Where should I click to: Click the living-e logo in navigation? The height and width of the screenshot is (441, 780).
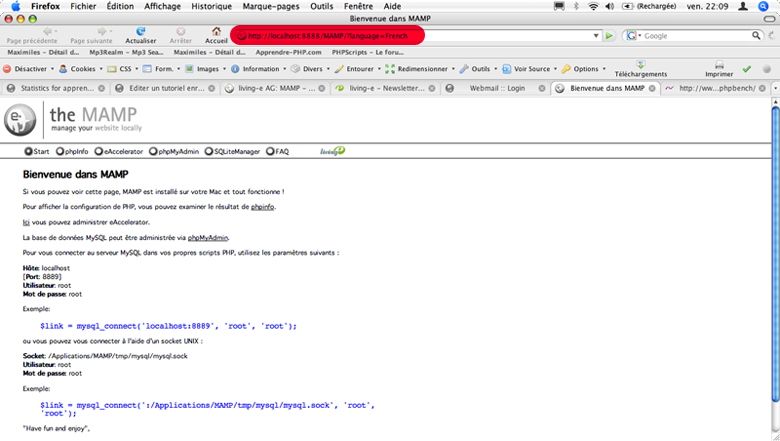(332, 151)
